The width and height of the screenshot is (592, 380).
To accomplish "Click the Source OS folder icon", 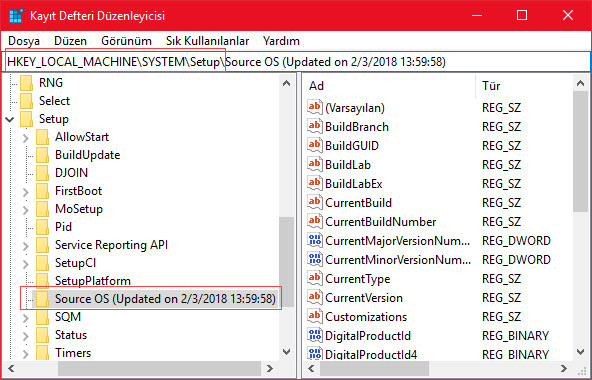I will pos(42,299).
